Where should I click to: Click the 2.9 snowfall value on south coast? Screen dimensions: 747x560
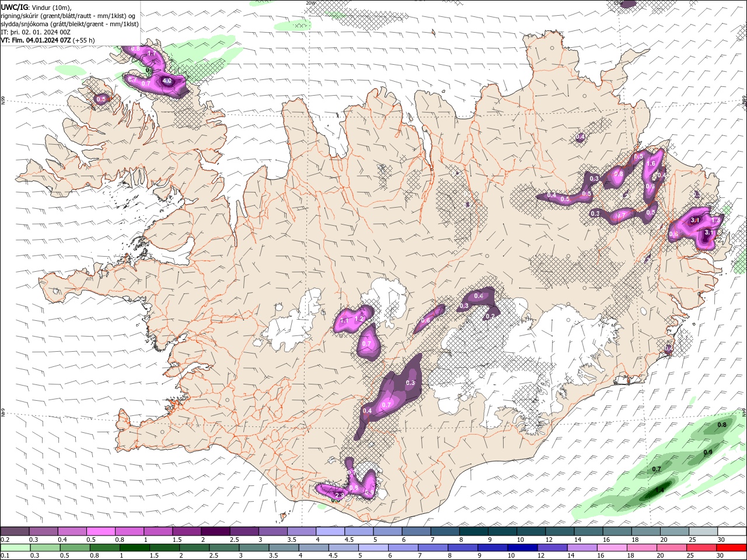coord(340,494)
